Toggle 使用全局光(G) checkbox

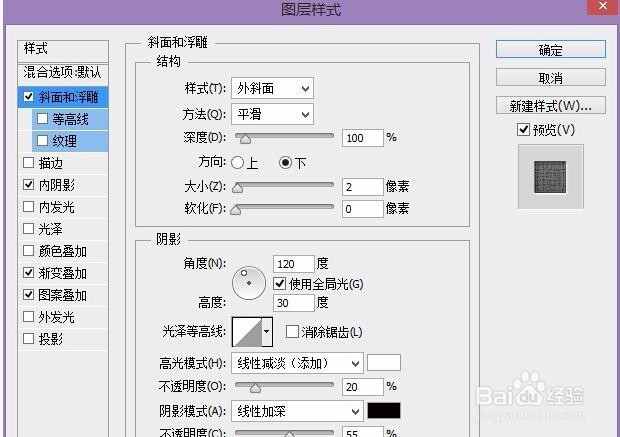pyautogui.click(x=280, y=284)
